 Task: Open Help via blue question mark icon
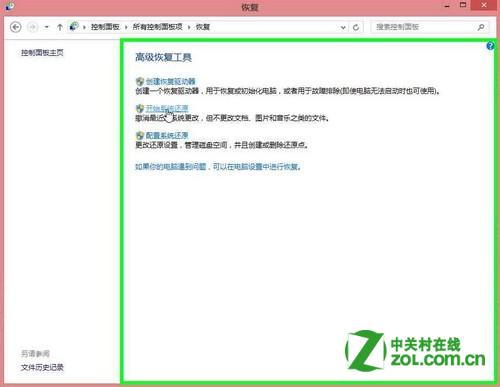[490, 46]
